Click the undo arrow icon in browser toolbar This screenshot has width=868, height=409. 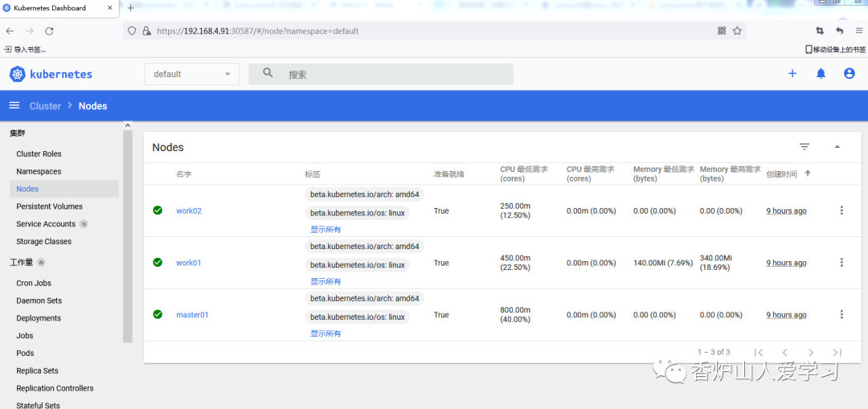(x=840, y=31)
